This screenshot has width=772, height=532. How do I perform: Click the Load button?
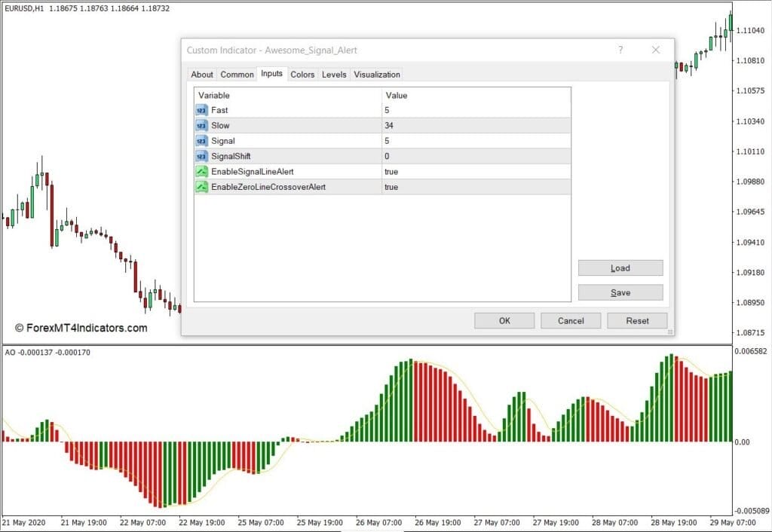coord(620,268)
